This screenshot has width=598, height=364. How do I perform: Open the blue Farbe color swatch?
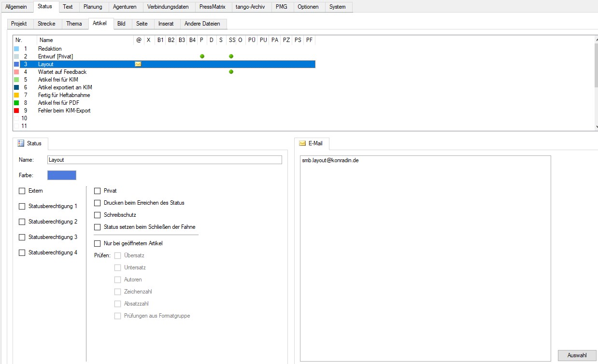[62, 175]
